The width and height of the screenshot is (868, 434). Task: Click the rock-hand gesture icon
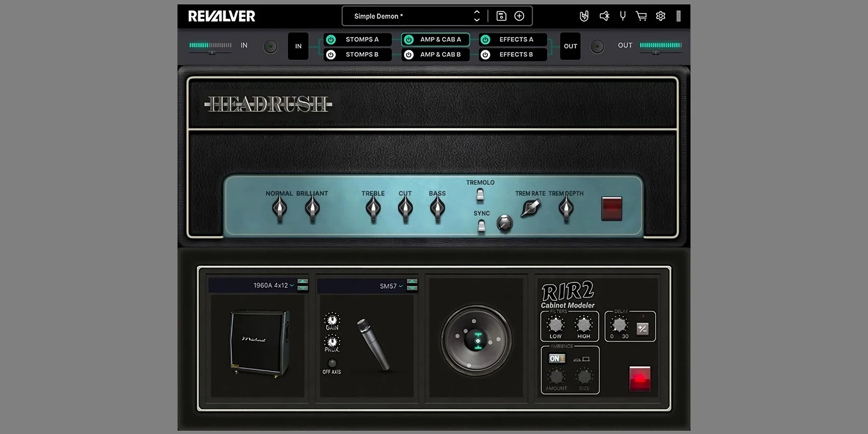coord(584,16)
